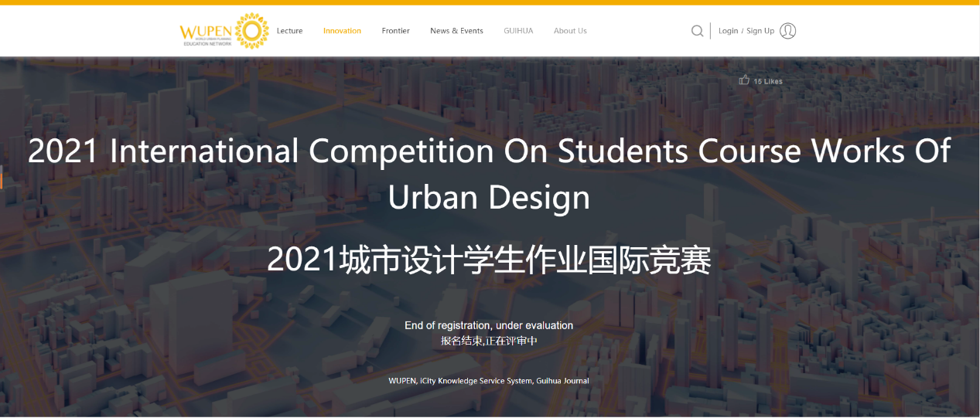Click the WUPEN, iCity organizers credit line
This screenshot has width=980, height=418.
point(489,381)
